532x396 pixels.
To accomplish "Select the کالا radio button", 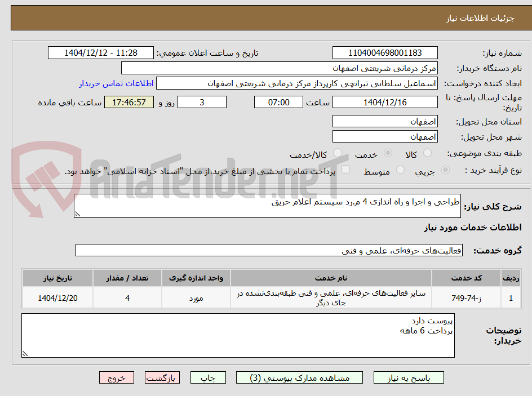I will click(428, 153).
